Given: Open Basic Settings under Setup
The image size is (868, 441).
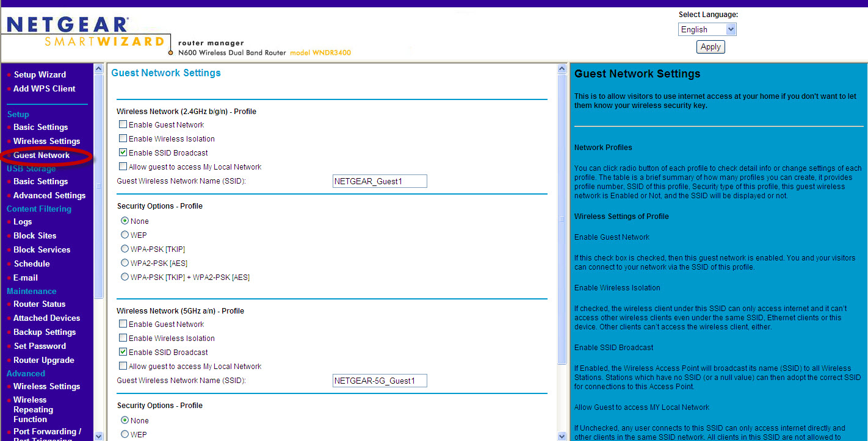Looking at the screenshot, I should [x=40, y=127].
